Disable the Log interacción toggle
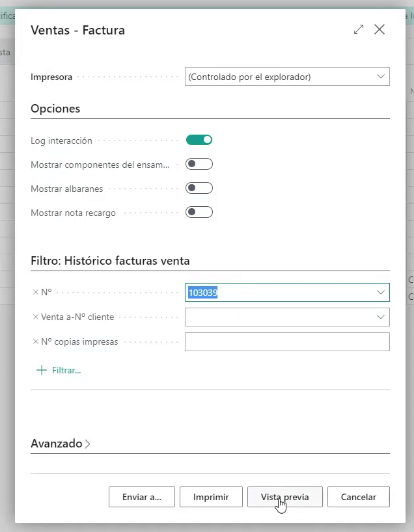Screen dimensions: 414x532 199,140
